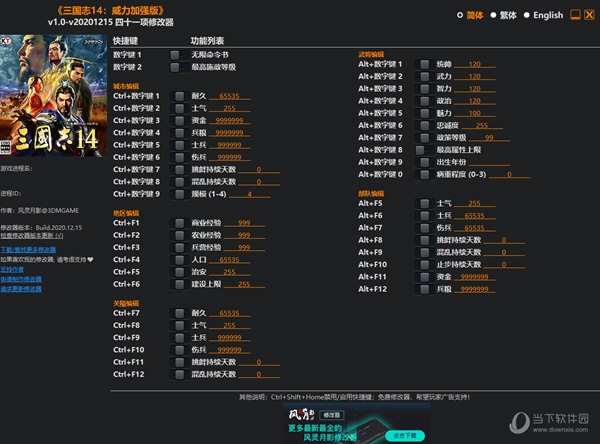Toggle officer 统帅 checkbox

click(426, 64)
